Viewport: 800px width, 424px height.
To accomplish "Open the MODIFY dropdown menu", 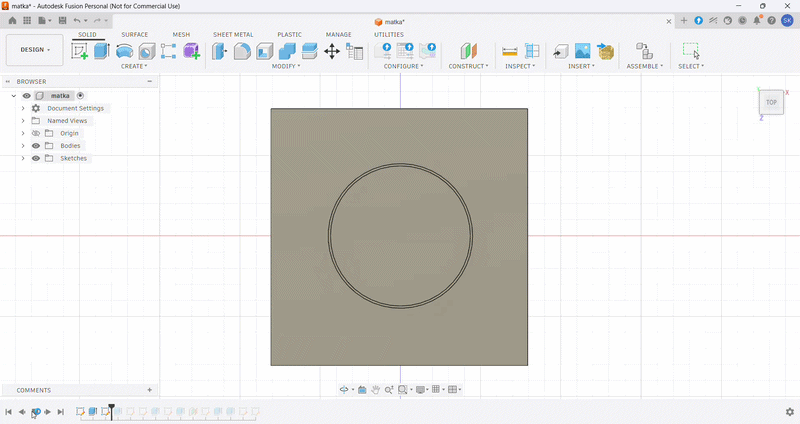I will pyautogui.click(x=286, y=66).
